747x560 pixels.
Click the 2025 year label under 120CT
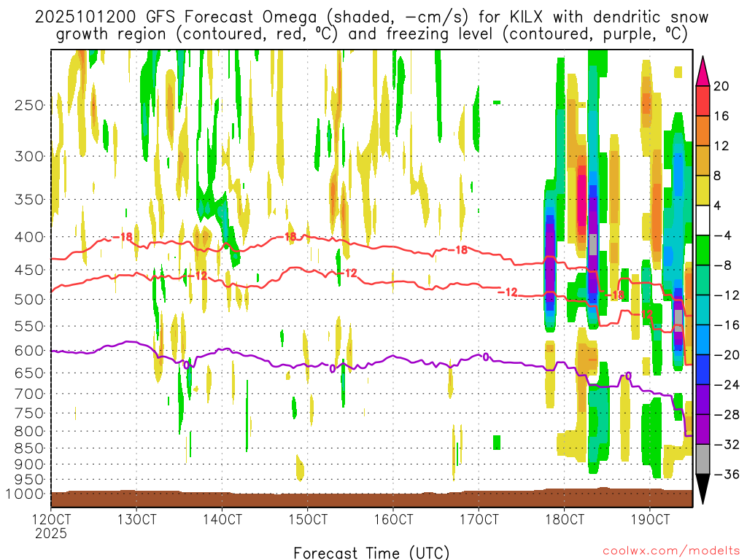point(51,533)
